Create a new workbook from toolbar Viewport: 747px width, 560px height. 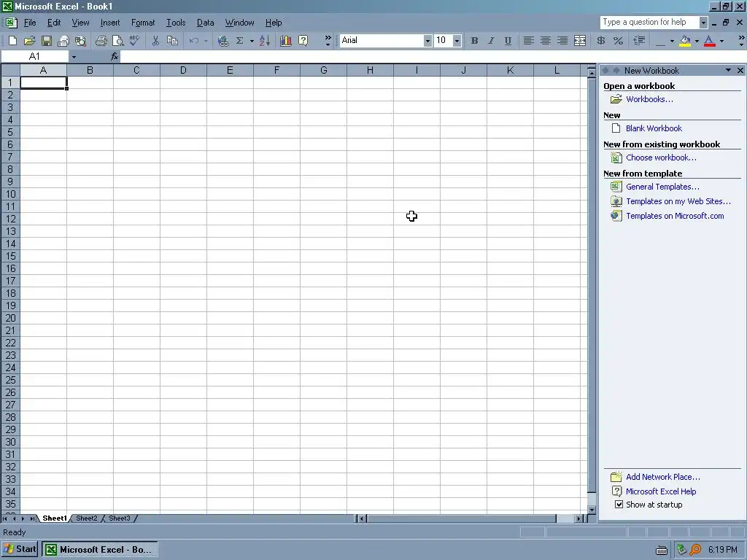[x=13, y=41]
